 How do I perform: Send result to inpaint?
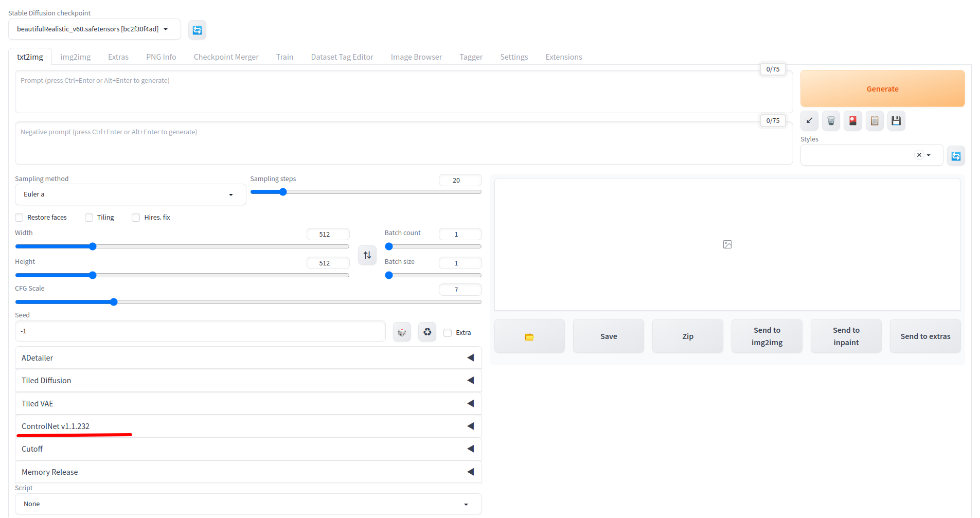tap(846, 336)
